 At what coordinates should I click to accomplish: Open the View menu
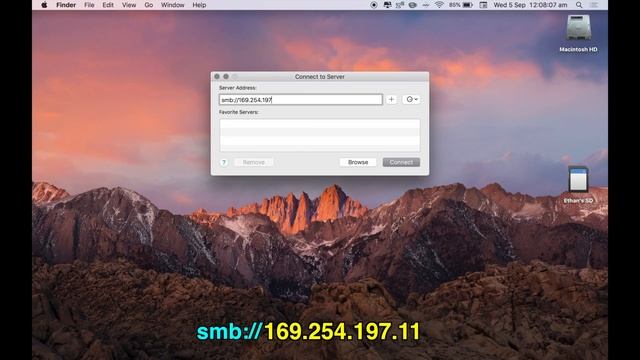tap(129, 5)
